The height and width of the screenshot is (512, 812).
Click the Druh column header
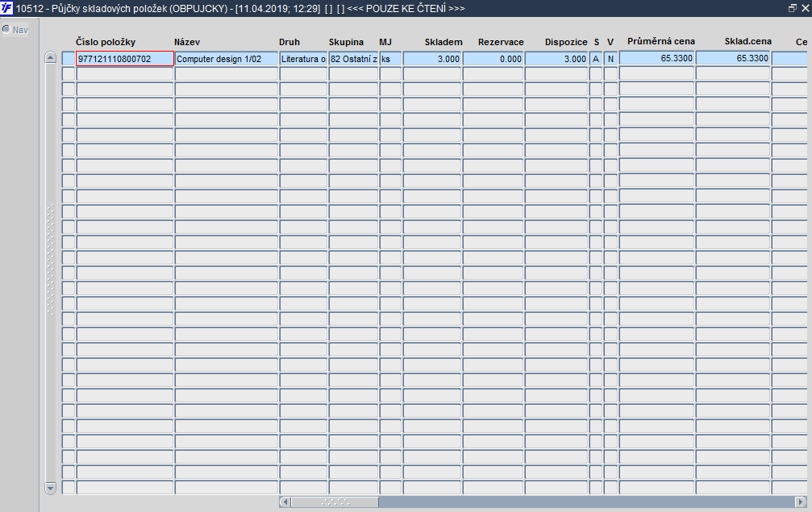click(x=289, y=42)
